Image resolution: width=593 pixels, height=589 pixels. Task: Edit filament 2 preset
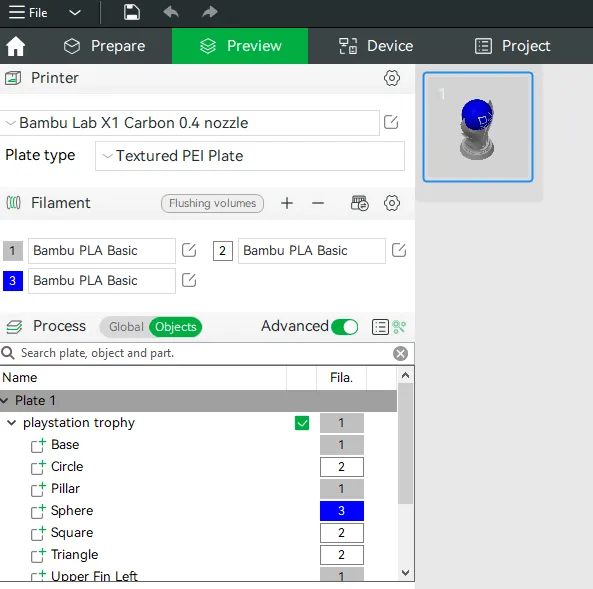[399, 250]
